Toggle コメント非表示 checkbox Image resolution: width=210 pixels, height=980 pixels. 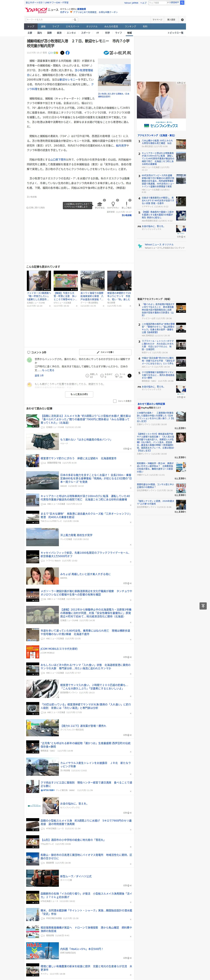(x=115, y=401)
